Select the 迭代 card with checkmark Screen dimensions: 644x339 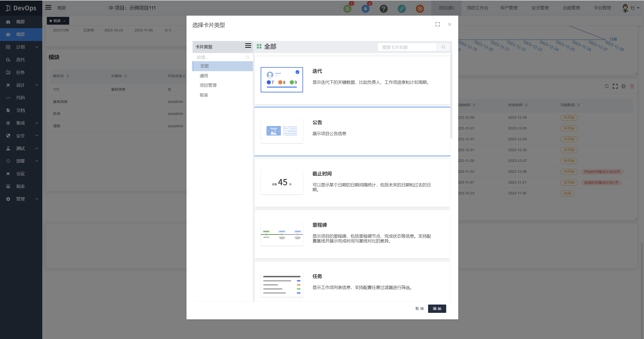coord(282,80)
